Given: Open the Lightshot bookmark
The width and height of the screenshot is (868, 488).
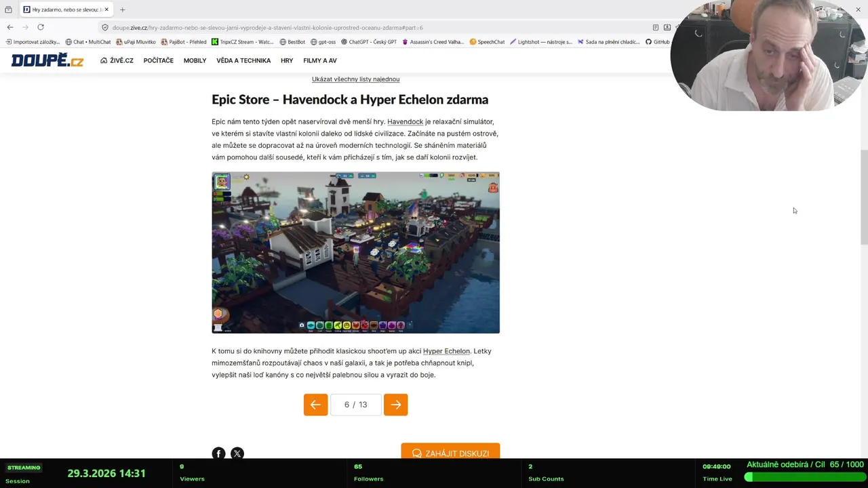Looking at the screenshot, I should (541, 42).
